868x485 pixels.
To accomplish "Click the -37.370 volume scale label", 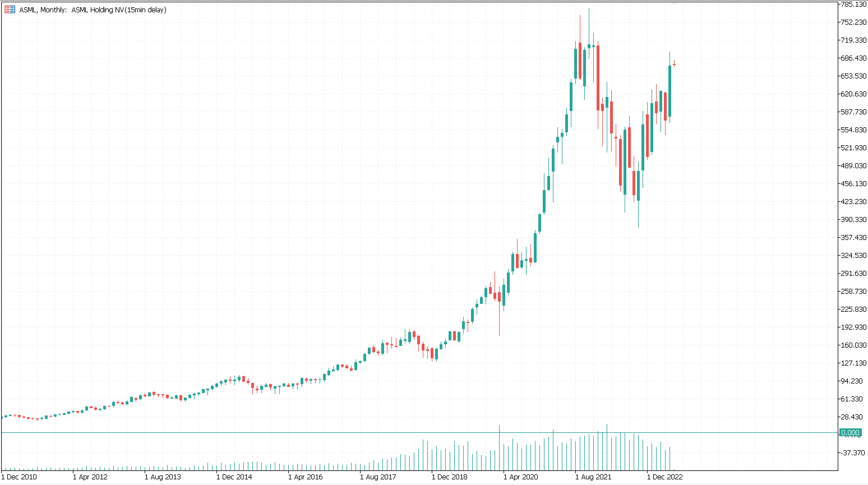I will 852,452.
